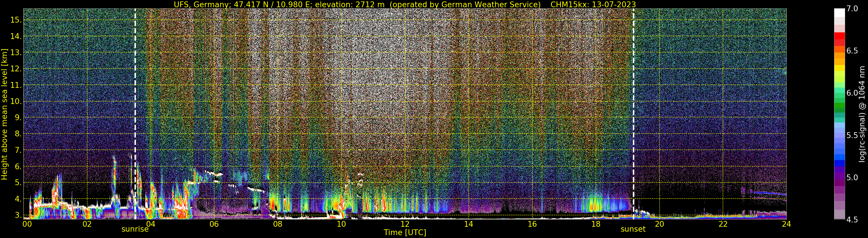
Task: Click the 20 tick on time axis
Action: click(x=659, y=224)
